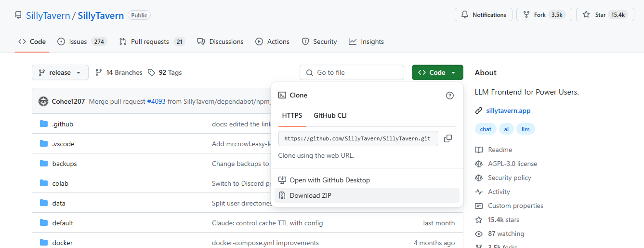View the 14 Branches link
Viewport: 644px width, 248px height.
119,72
